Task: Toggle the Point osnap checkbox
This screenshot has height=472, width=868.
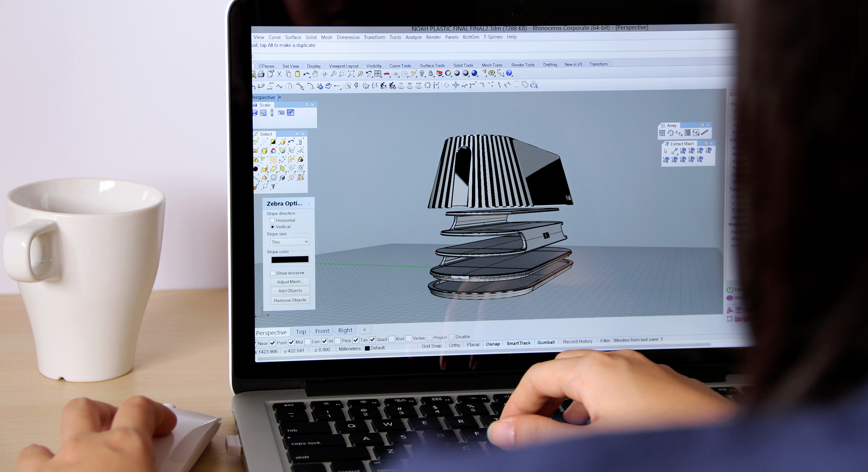Action: [x=273, y=343]
